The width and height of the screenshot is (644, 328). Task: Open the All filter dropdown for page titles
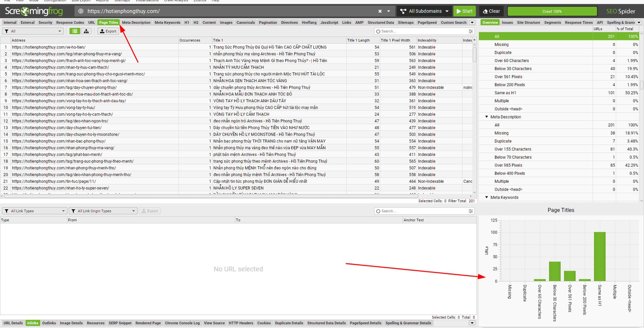[33, 31]
